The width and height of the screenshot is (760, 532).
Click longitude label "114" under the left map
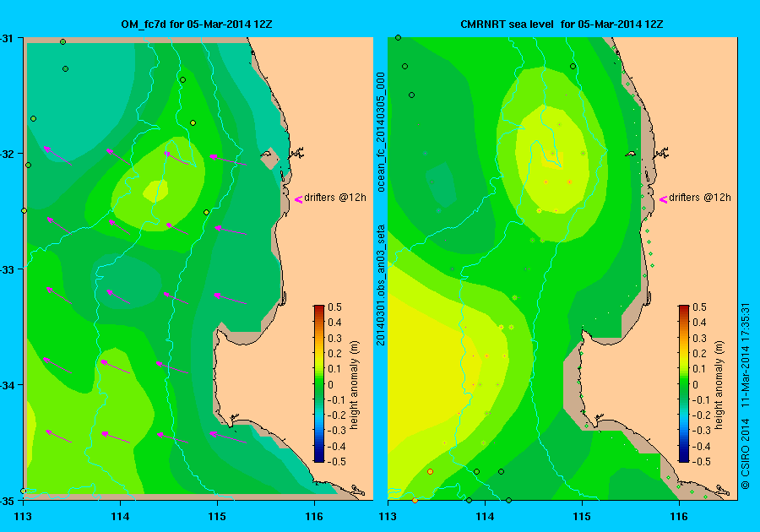click(120, 517)
